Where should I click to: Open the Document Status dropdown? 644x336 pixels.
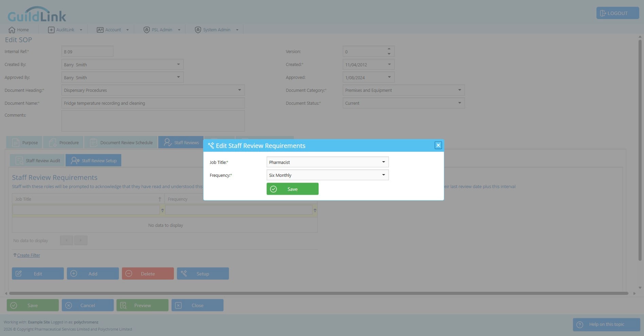(460, 103)
